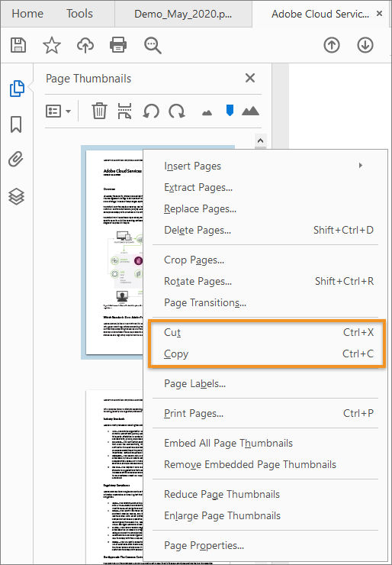Click the thumbnail scrollbar up arrow
The height and width of the screenshot is (565, 392).
(260, 140)
